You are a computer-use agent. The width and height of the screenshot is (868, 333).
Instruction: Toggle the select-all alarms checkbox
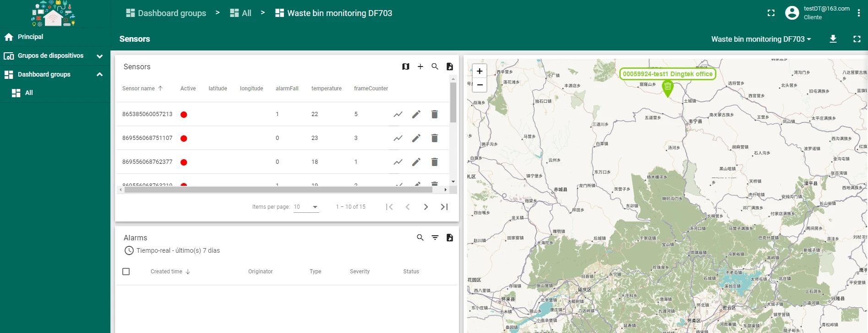(x=126, y=272)
